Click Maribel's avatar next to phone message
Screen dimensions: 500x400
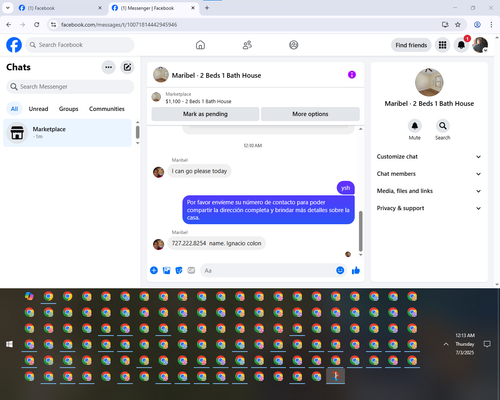(x=158, y=244)
